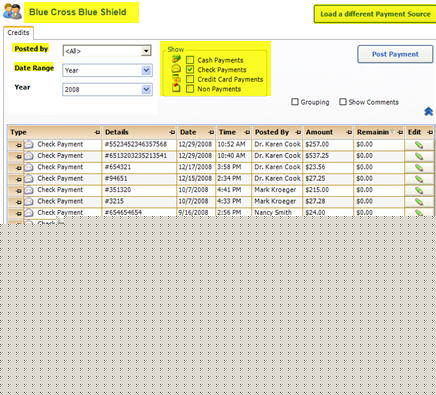Click the payment source people icon
This screenshot has width=436, height=395.
[12, 11]
